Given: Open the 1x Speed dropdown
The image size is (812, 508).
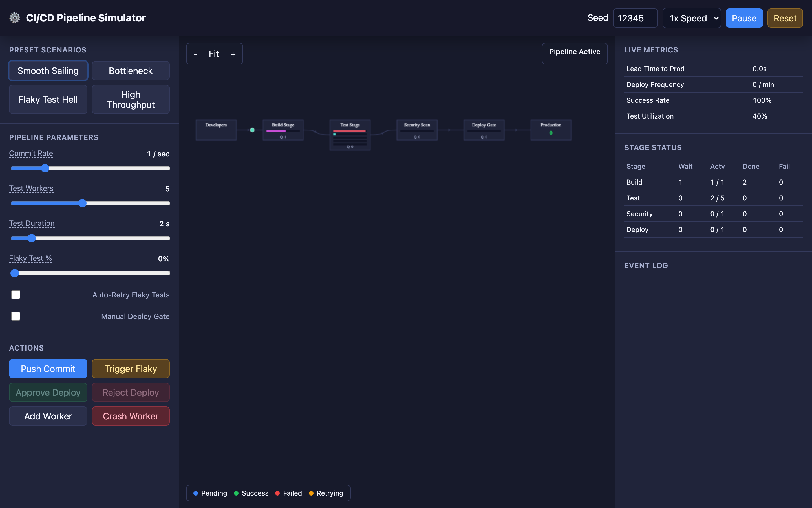Looking at the screenshot, I should pyautogui.click(x=692, y=18).
